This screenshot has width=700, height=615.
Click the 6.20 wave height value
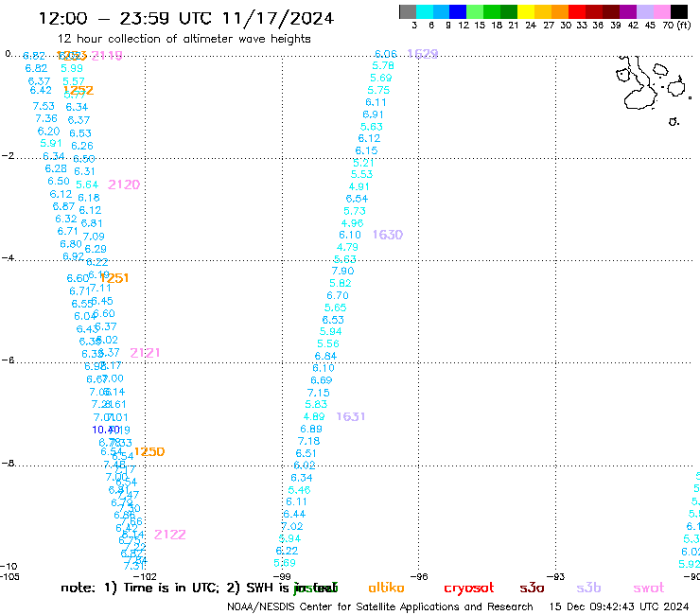(48, 132)
